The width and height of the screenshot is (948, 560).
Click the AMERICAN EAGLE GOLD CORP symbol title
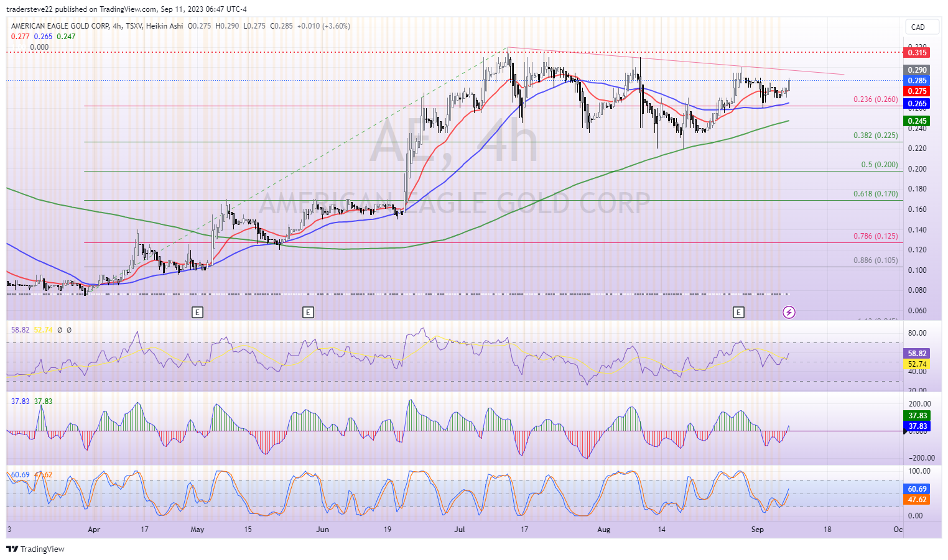coord(59,26)
